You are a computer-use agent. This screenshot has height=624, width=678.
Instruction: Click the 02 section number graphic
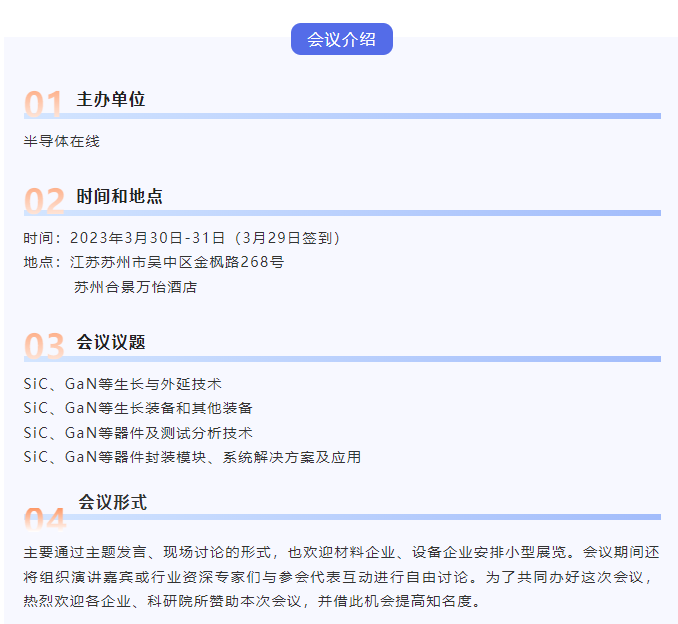[44, 200]
